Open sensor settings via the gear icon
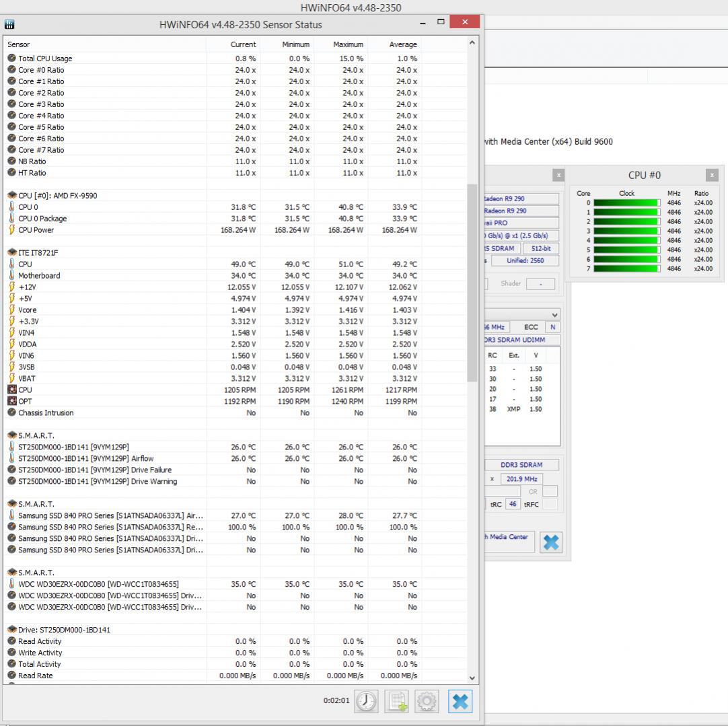728x726 pixels. (427, 701)
